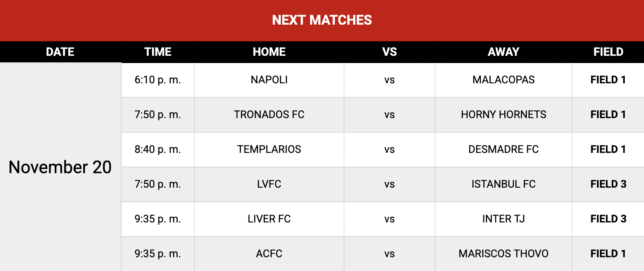Click the DATE column header
The width and height of the screenshot is (644, 271).
60,52
